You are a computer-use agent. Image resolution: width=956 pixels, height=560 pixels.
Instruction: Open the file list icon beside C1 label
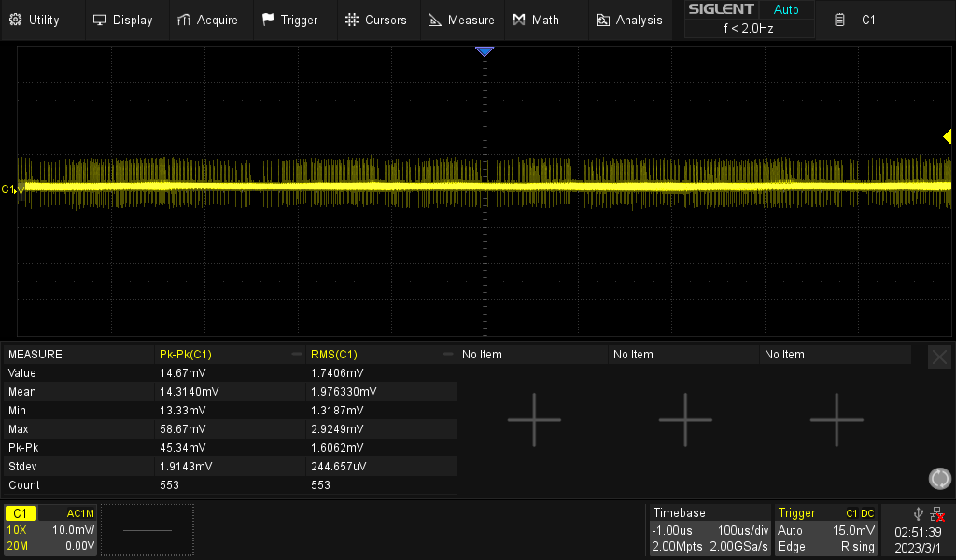coord(839,19)
